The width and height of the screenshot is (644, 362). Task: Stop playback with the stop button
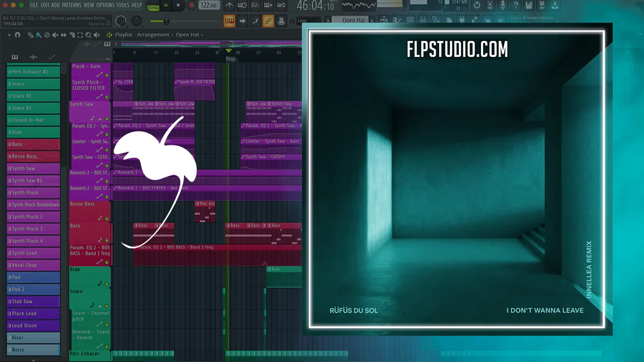point(179,6)
